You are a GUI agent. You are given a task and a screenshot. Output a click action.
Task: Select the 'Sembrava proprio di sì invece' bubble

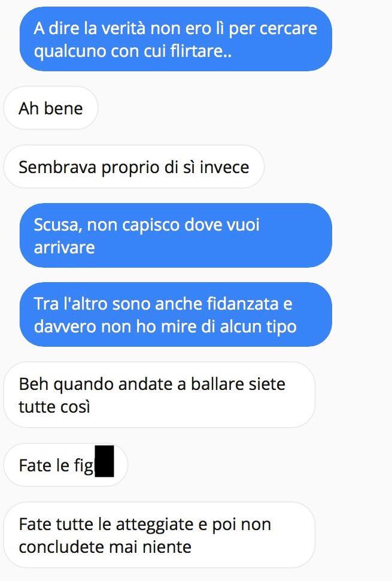click(x=133, y=167)
